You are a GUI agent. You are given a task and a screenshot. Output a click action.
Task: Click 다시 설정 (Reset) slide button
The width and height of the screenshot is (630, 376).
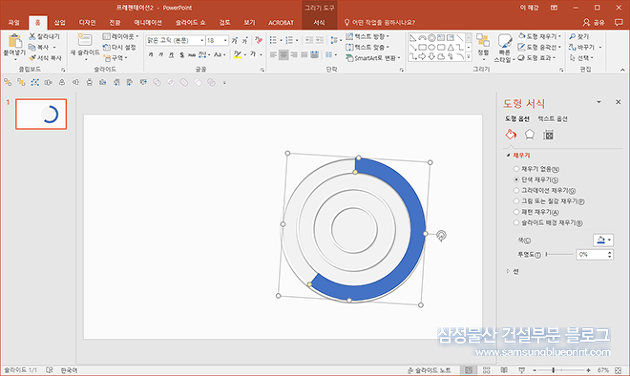tap(119, 47)
